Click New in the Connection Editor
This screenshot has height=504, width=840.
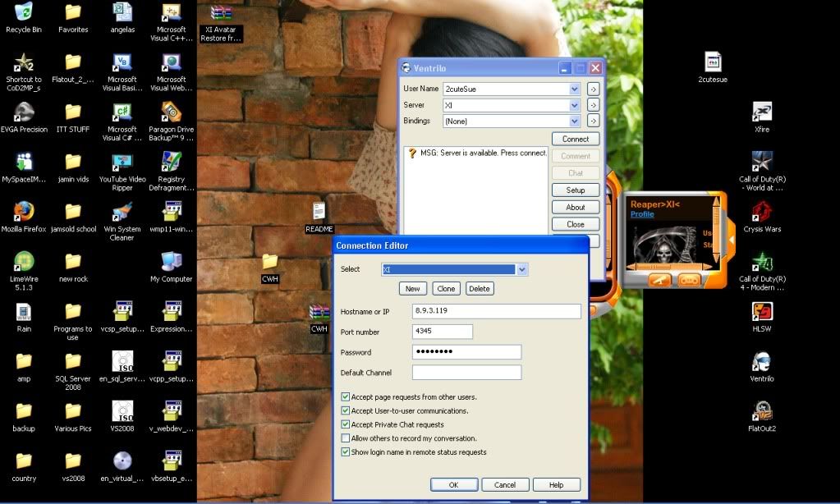click(412, 289)
